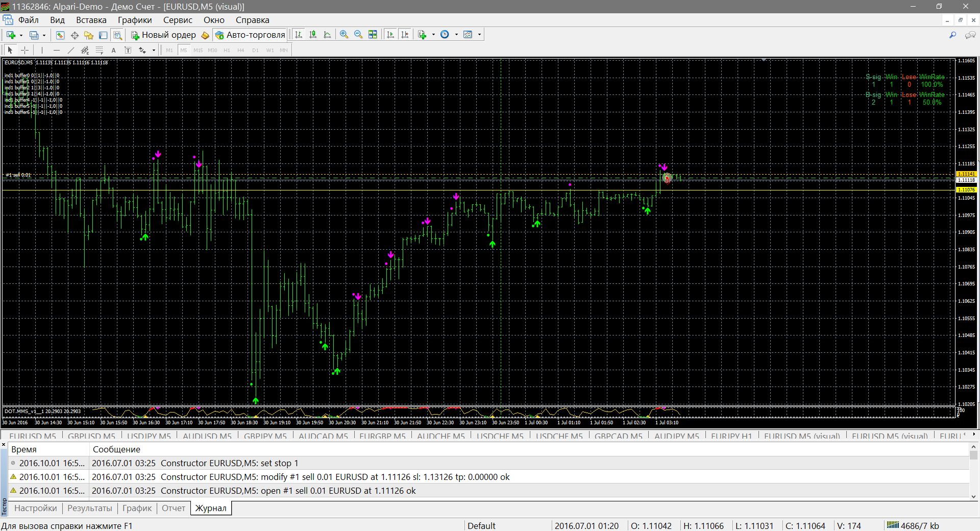Select the vertical line drawing tool
Screen dimensions: 980x531
42,50
